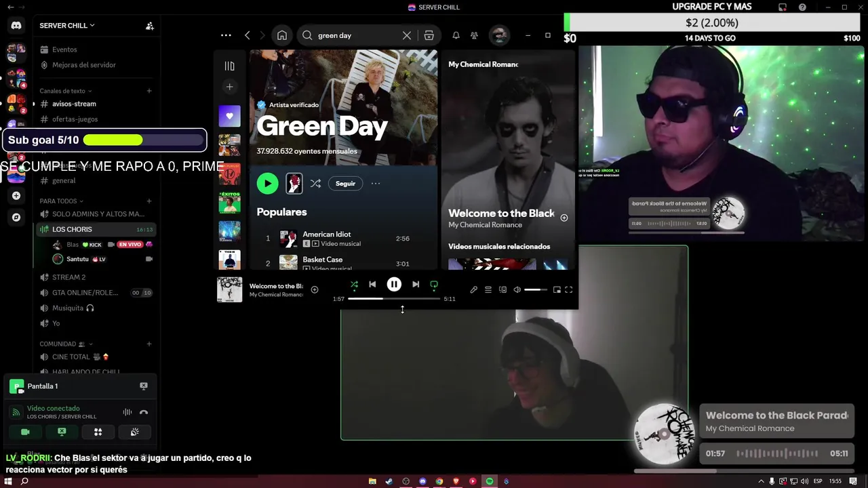
Task: Open Spotify's browse icon next to search
Action: 429,35
